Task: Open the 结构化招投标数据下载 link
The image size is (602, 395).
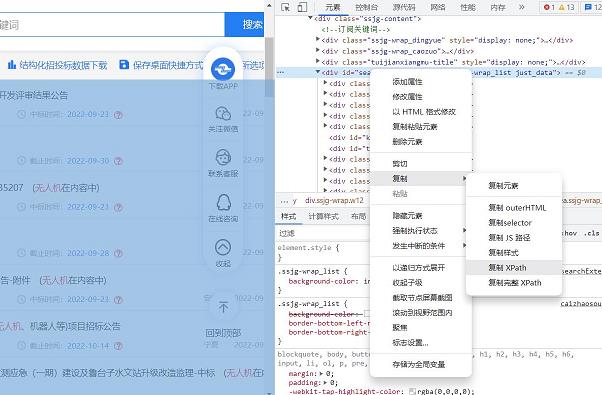Action: click(x=63, y=65)
